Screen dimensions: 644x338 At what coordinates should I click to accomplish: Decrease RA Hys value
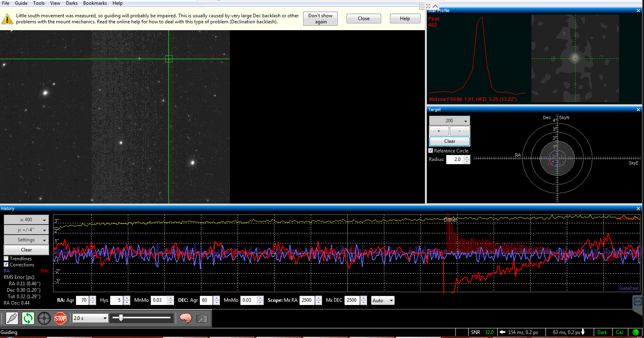point(127,303)
